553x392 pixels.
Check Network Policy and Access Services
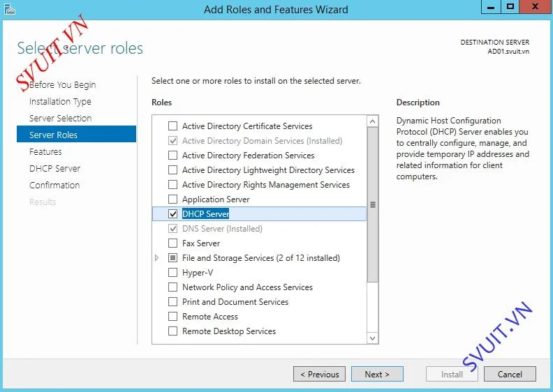tap(173, 287)
